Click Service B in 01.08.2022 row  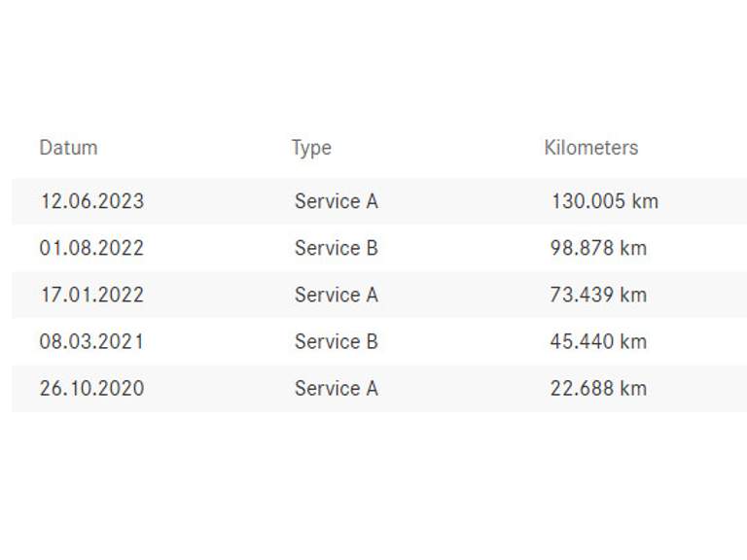(x=336, y=248)
